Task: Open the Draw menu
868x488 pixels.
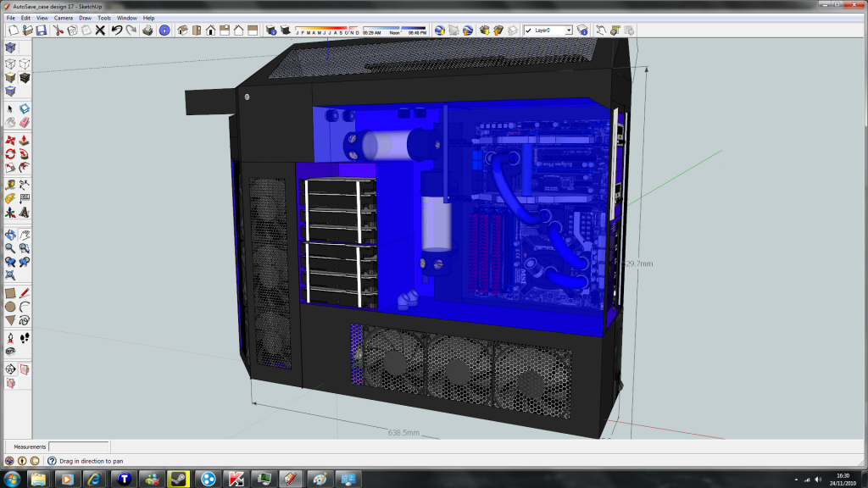Action: coord(85,18)
